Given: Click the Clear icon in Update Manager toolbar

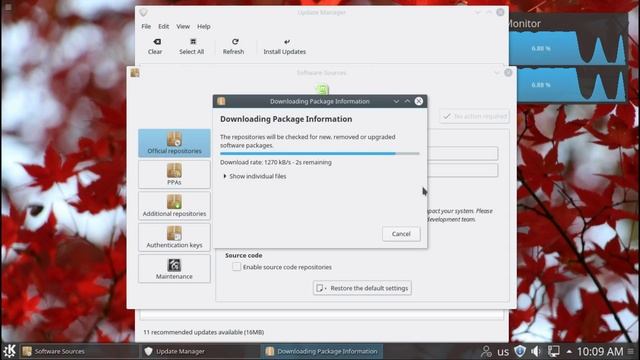Looking at the screenshot, I should tap(155, 46).
